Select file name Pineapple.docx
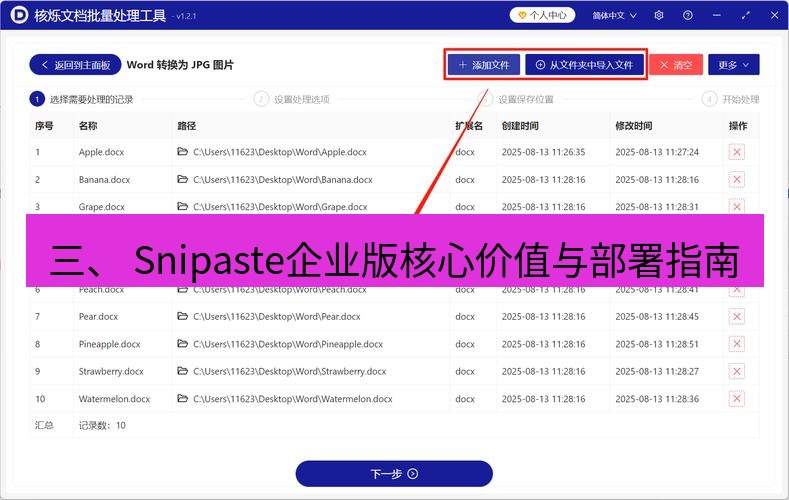This screenshot has height=500, width=789. [110, 344]
